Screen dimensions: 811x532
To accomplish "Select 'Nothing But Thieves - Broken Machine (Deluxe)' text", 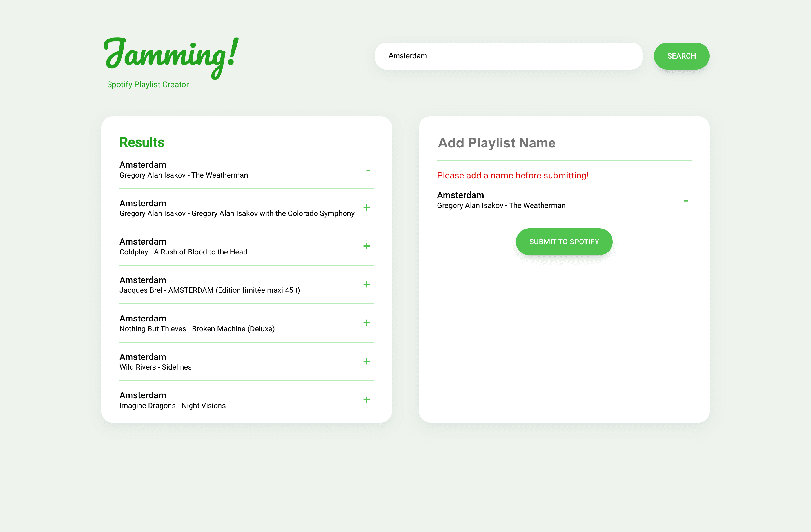I will pyautogui.click(x=197, y=329).
